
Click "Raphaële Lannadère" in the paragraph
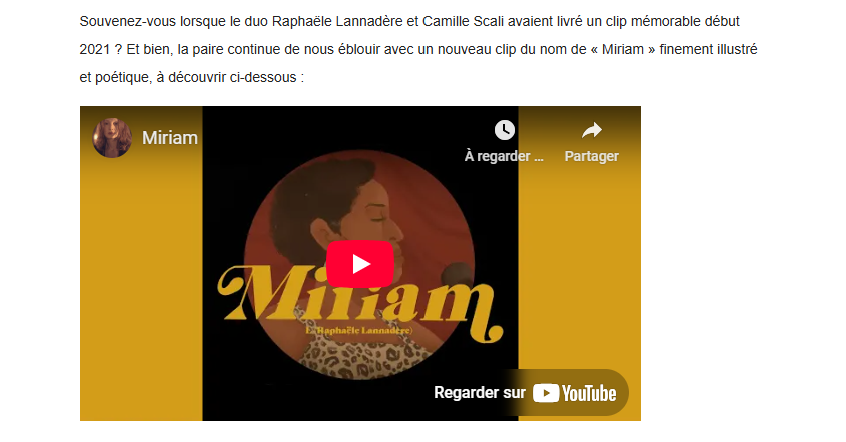(337, 22)
